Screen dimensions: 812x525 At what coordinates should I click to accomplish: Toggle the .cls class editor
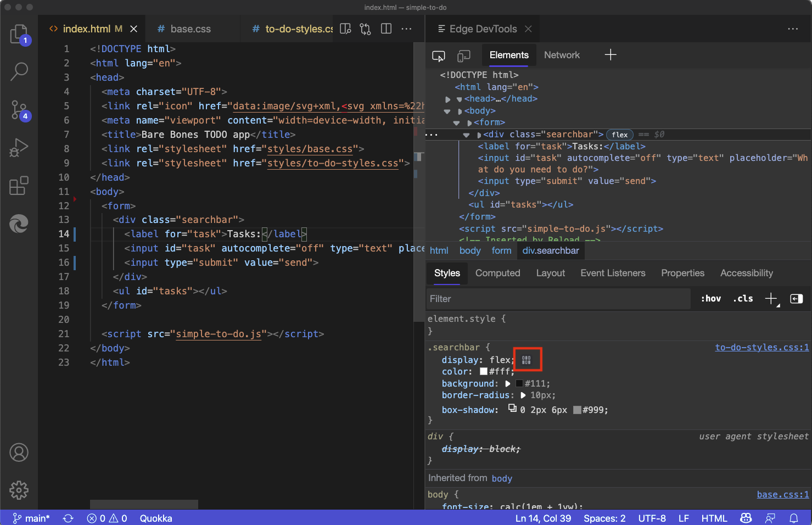click(x=743, y=298)
